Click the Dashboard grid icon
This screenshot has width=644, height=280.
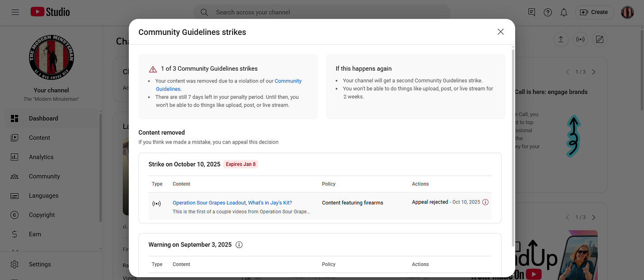coord(15,118)
